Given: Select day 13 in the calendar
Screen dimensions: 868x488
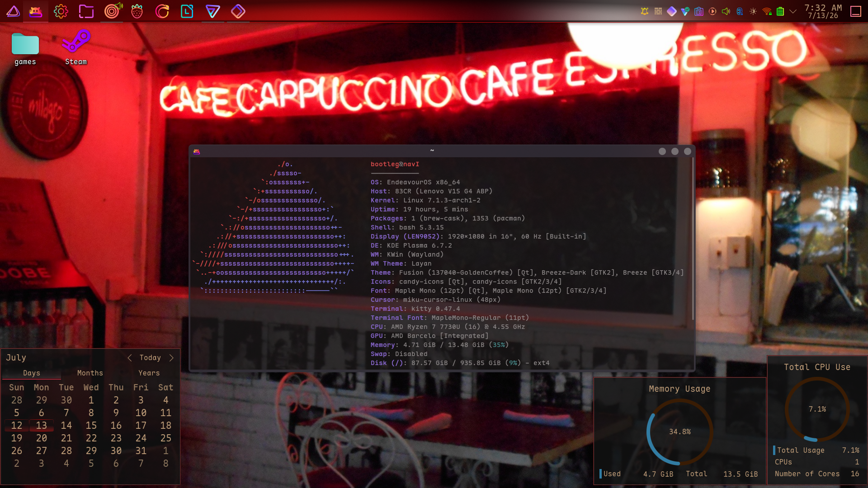Looking at the screenshot, I should [x=42, y=426].
